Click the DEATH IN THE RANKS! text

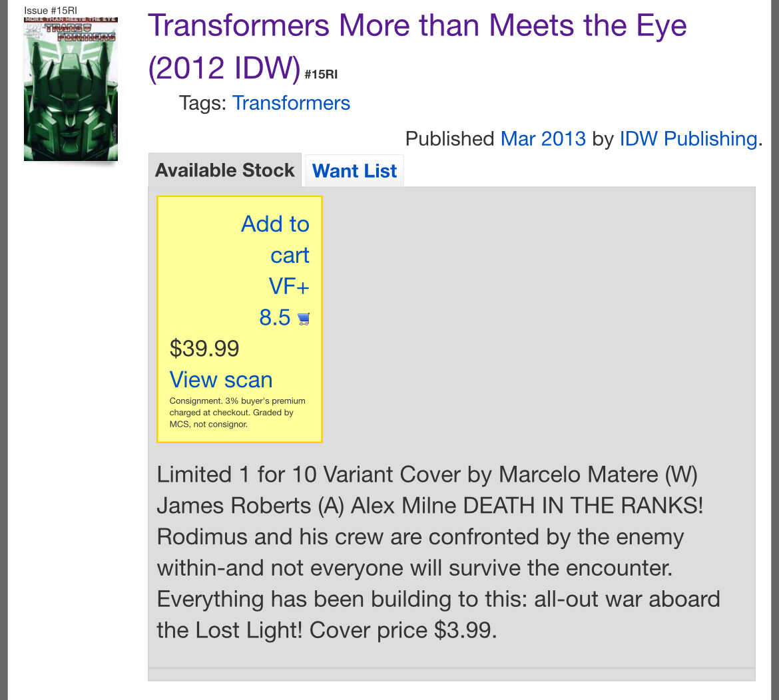[x=583, y=506]
